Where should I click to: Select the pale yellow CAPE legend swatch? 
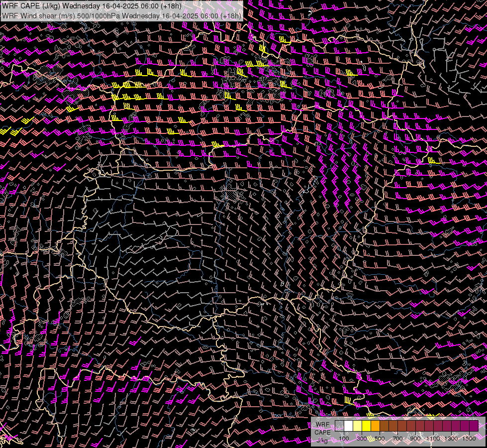pyautogui.click(x=358, y=426)
